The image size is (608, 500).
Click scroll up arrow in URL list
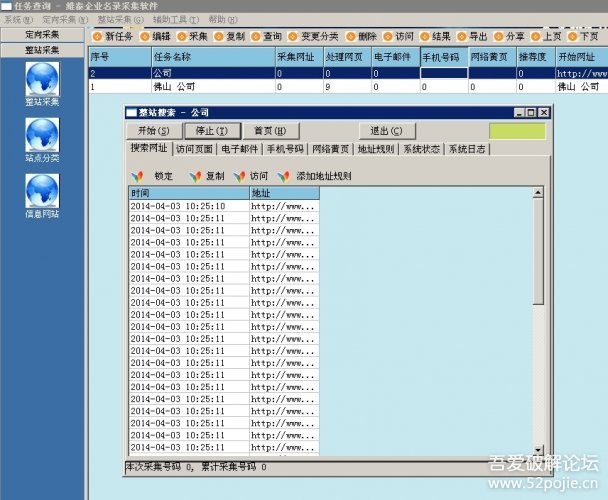538,192
